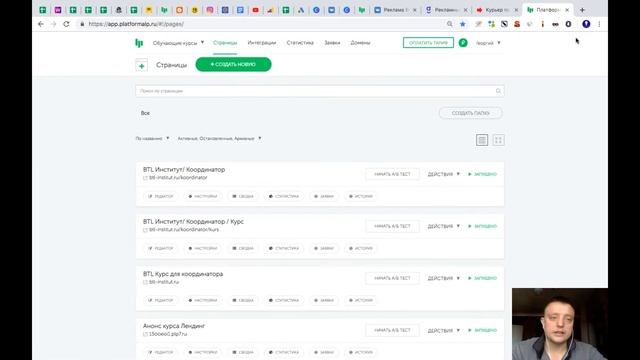Open a new browser tab with plus
The image size is (640, 360).
tap(582, 10)
